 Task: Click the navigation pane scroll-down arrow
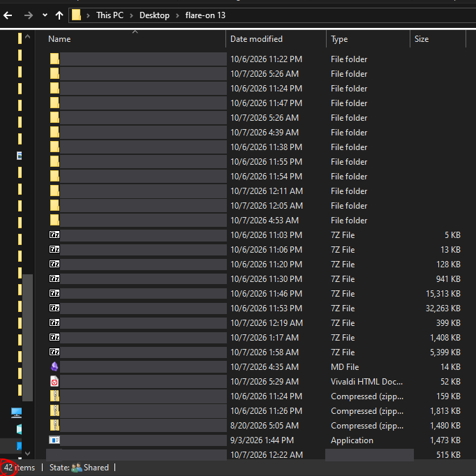point(28,454)
